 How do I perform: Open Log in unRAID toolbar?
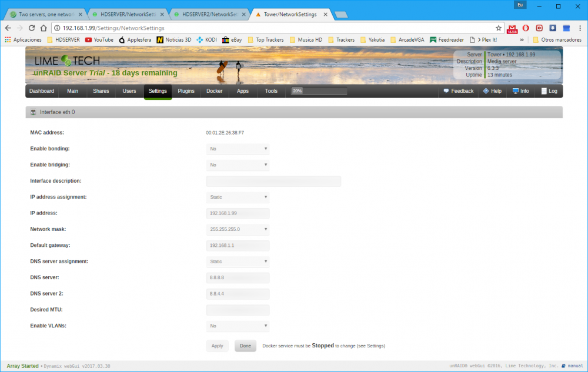point(549,91)
